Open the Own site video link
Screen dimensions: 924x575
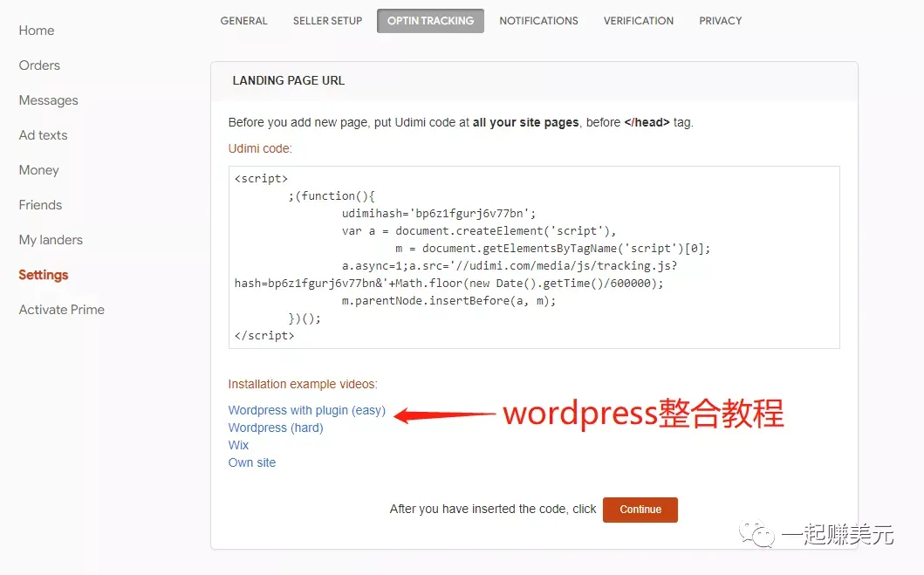(x=252, y=462)
